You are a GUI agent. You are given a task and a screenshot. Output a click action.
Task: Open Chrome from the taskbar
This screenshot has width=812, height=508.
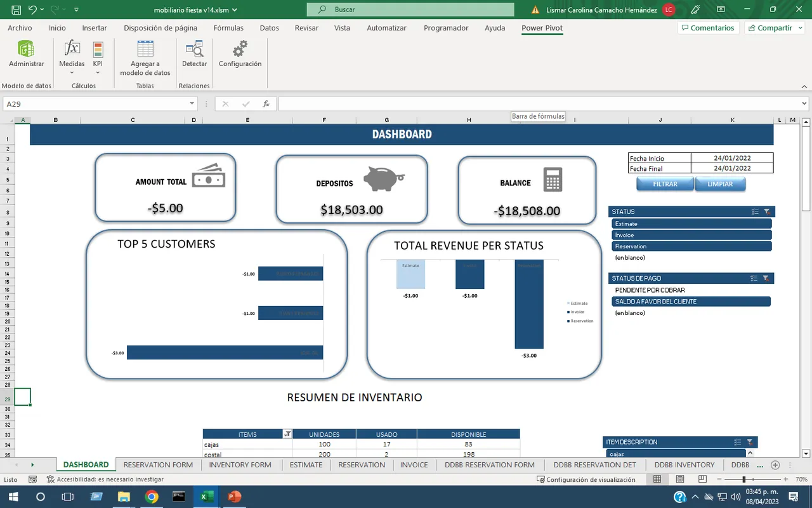pyautogui.click(x=151, y=497)
